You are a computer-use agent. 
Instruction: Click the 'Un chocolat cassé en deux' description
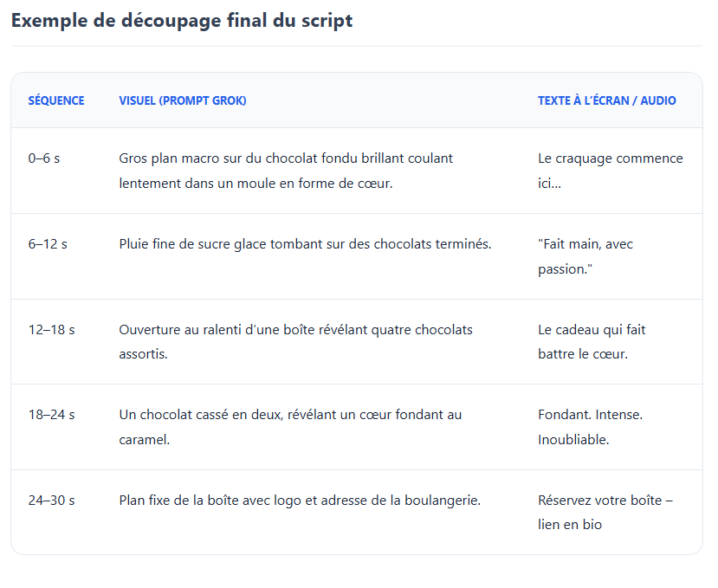(x=290, y=427)
